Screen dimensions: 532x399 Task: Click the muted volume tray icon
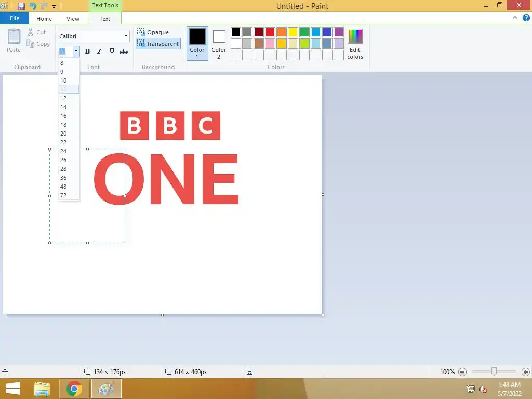[x=483, y=389]
